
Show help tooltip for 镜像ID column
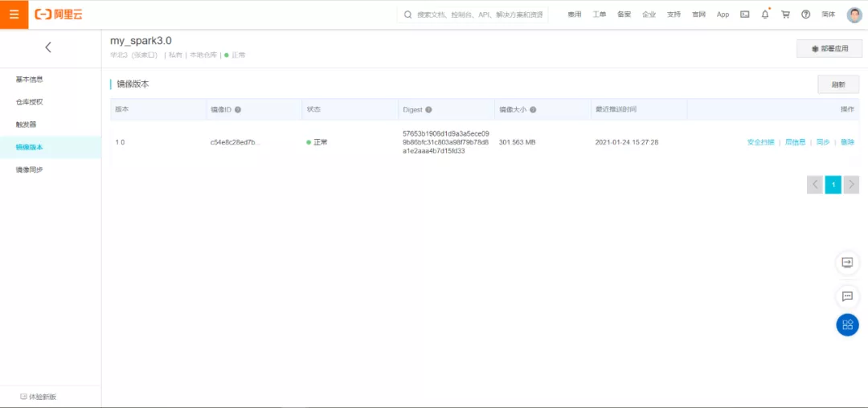click(x=237, y=109)
